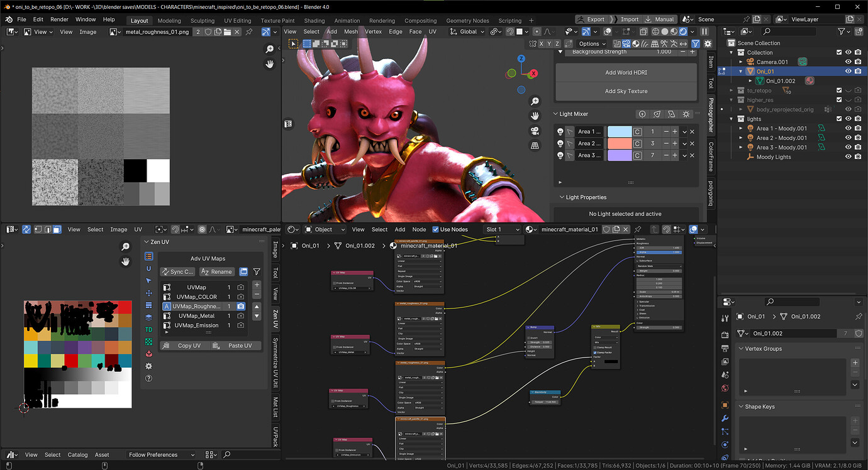Image resolution: width=868 pixels, height=470 pixels.
Task: Click the pin icon next to Scene field
Action: [x=747, y=19]
